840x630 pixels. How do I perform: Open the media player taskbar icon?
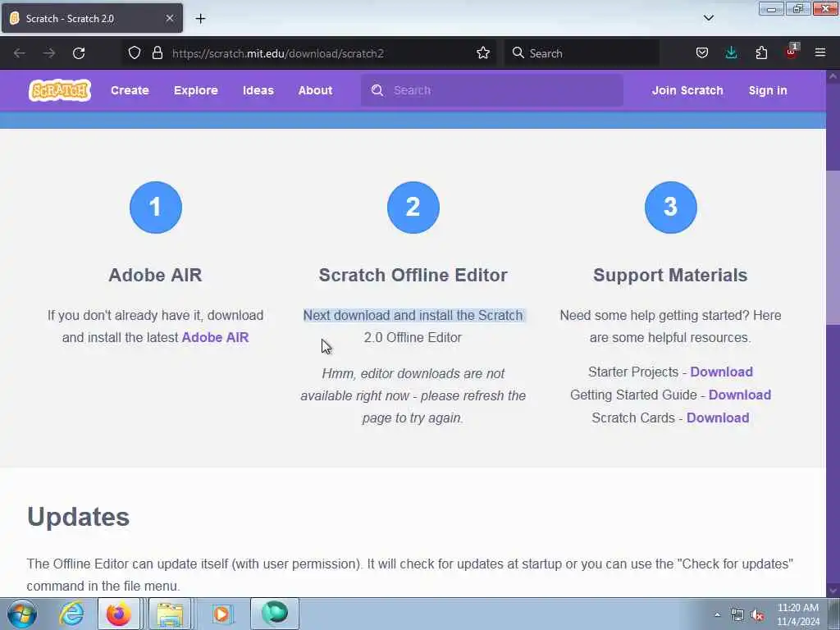click(x=221, y=614)
